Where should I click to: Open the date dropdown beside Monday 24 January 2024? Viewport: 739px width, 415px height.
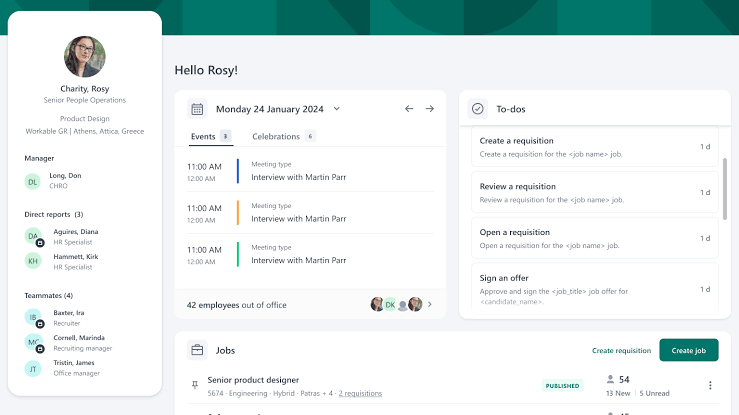coord(337,109)
